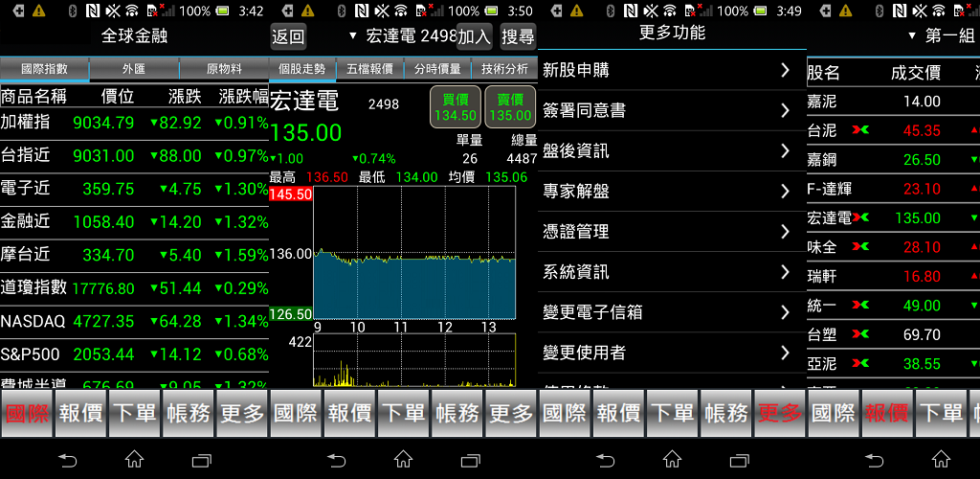This screenshot has width=980, height=479.
Task: Expand 專家解盤 with its chevron arrow
Action: [x=786, y=192]
